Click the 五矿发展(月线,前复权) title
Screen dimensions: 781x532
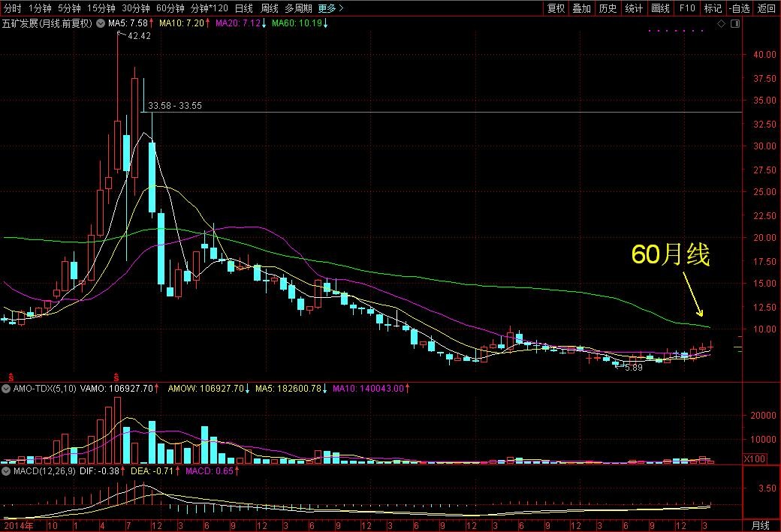click(x=47, y=23)
